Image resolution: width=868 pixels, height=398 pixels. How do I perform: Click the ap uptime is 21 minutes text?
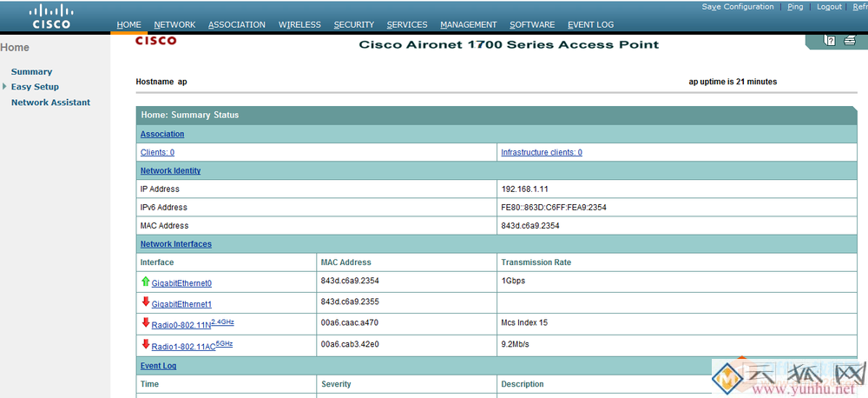pos(733,82)
